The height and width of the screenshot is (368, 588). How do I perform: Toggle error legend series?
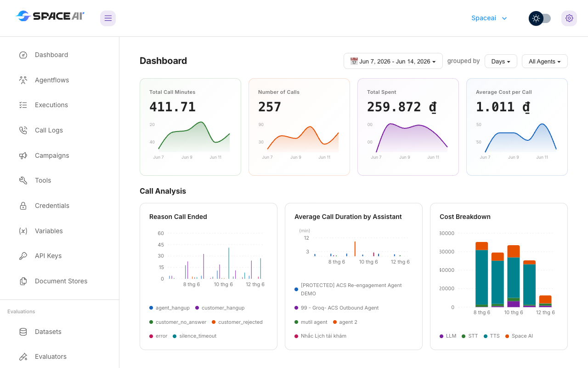click(158, 336)
